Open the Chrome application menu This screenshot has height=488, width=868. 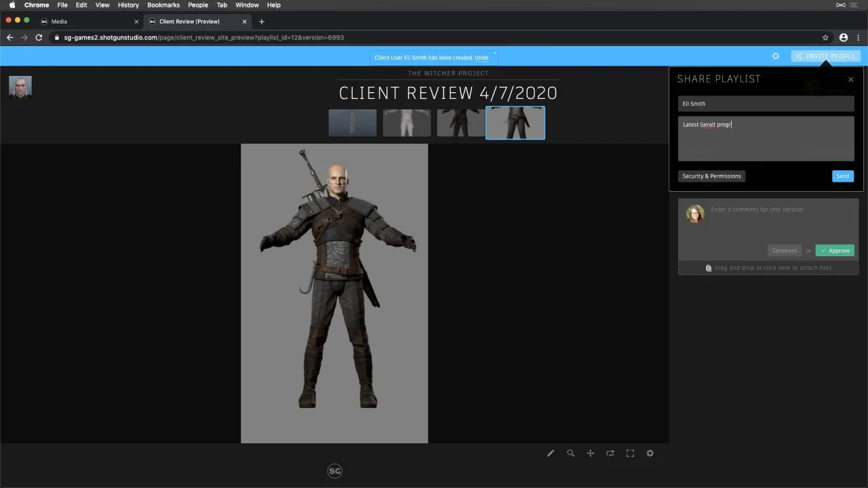point(37,5)
